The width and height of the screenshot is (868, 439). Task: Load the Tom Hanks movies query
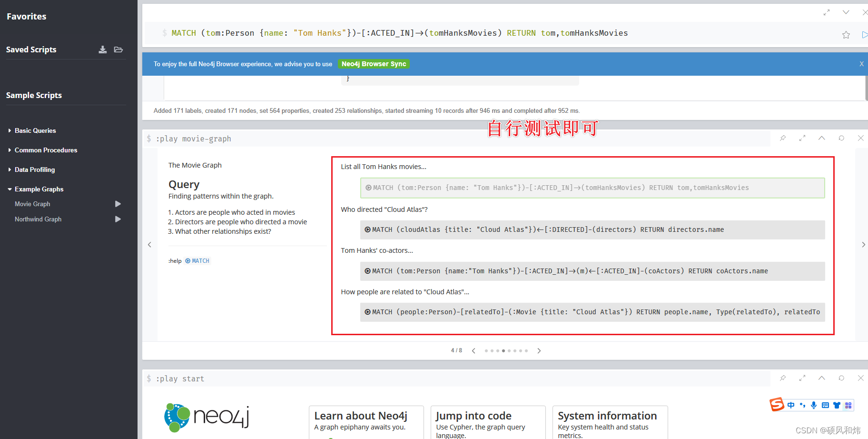click(592, 188)
